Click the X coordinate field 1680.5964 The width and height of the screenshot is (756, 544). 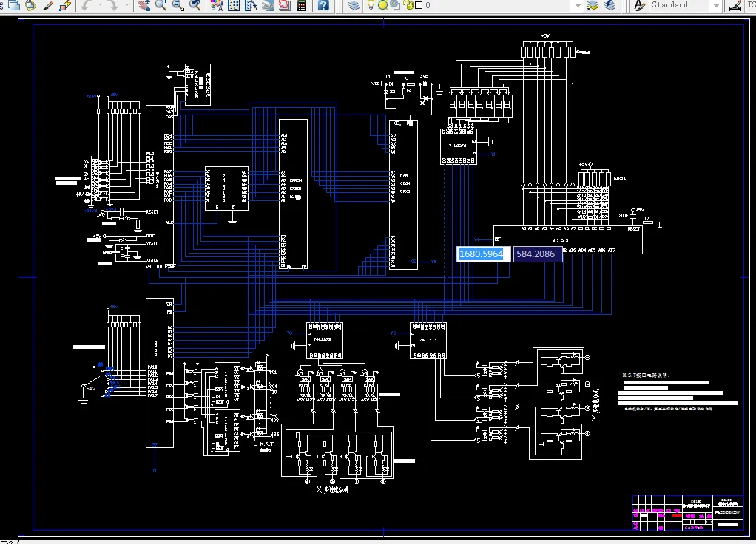[483, 254]
